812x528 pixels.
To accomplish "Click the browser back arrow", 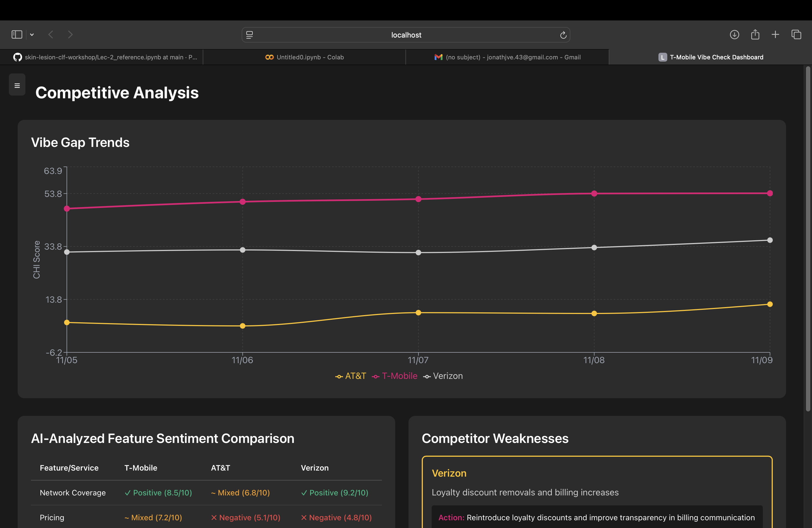I will [x=51, y=35].
